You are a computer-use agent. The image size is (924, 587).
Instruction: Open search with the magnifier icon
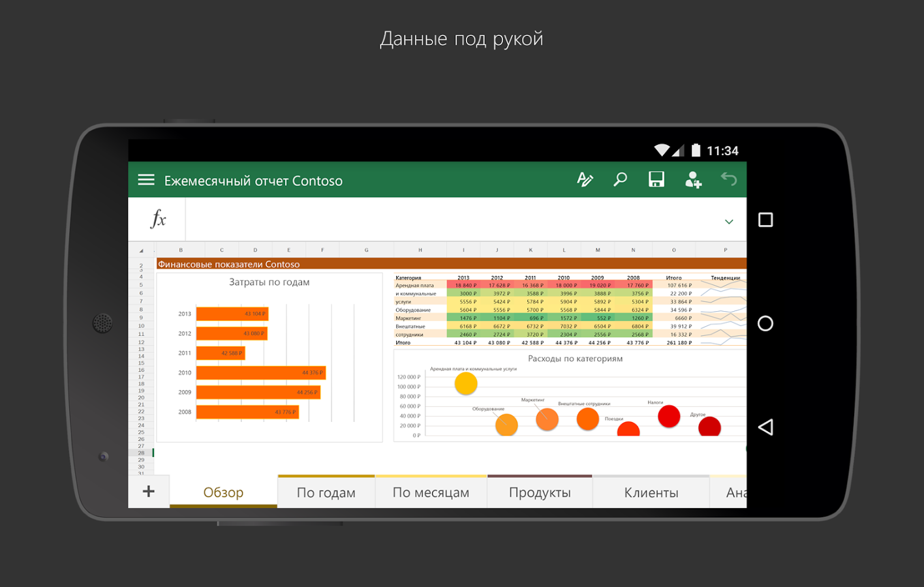(620, 179)
